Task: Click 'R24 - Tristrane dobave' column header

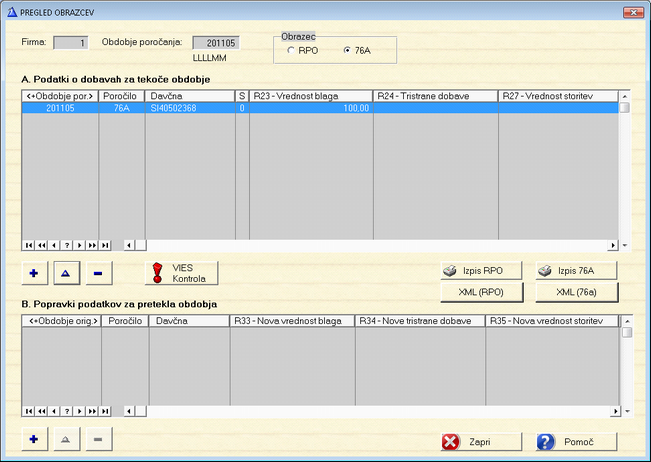Action: click(x=436, y=96)
